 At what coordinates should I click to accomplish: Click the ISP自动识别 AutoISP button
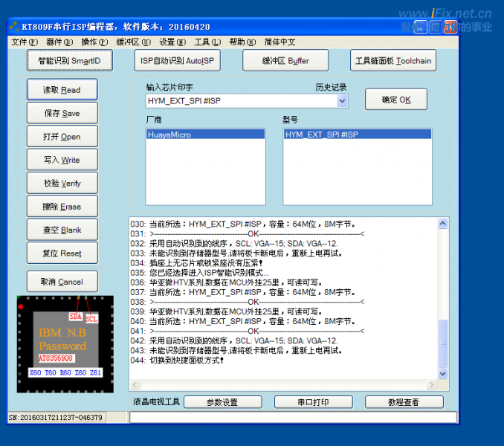coord(177,60)
